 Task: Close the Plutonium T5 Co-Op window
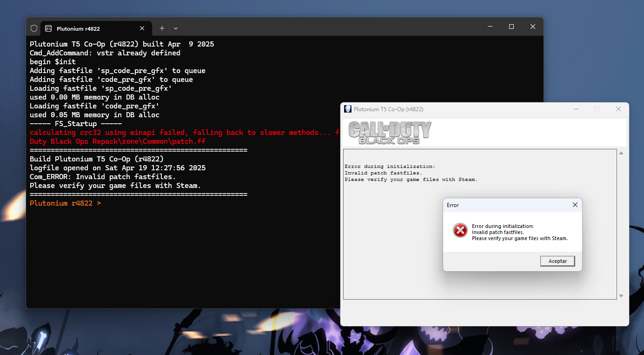[618, 109]
